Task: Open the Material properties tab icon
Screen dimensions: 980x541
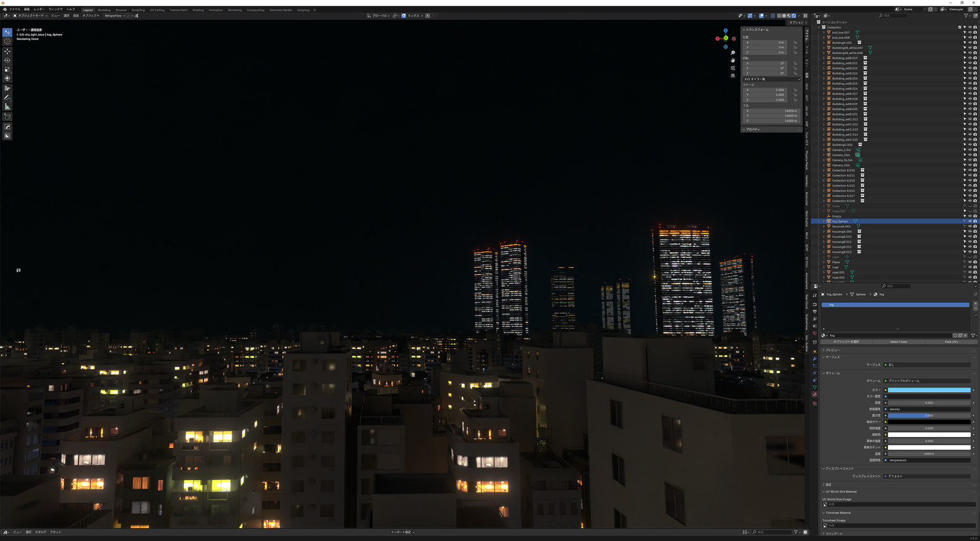Action: [814, 395]
